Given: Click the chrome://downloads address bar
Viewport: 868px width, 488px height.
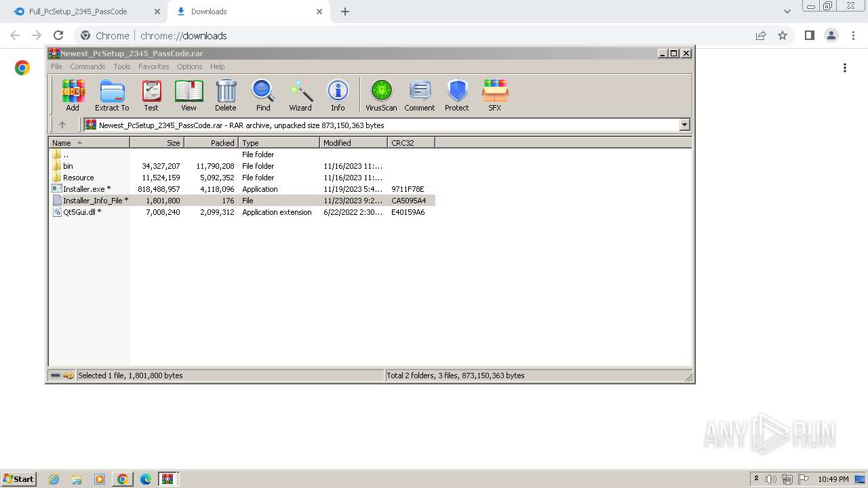Looking at the screenshot, I should pos(407,35).
